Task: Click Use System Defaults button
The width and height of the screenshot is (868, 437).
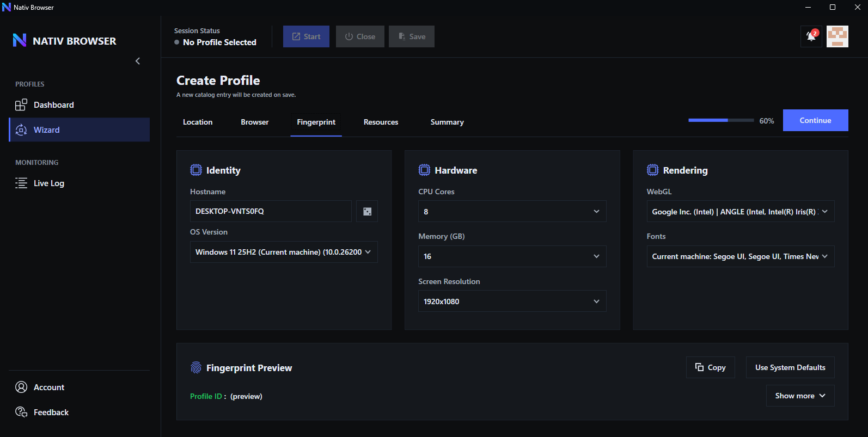Action: 790,367
